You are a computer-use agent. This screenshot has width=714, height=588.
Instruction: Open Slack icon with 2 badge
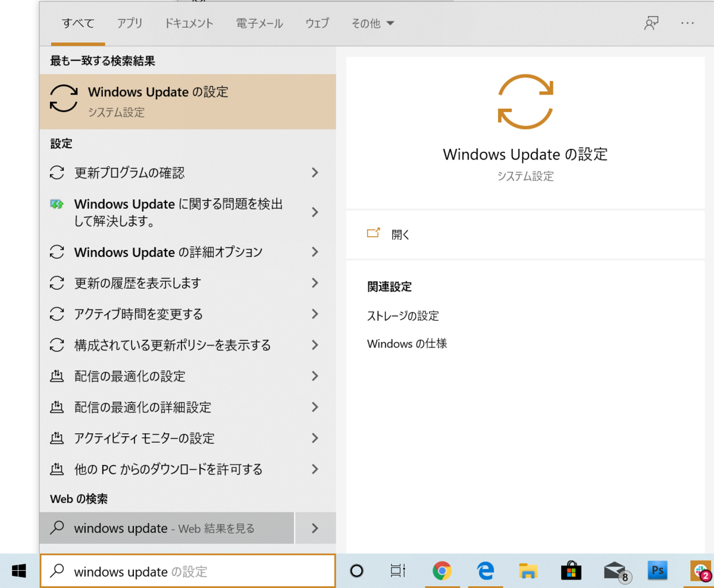701,572
